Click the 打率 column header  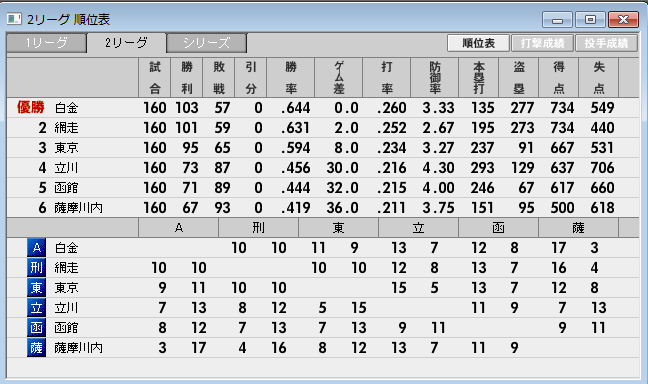click(387, 78)
